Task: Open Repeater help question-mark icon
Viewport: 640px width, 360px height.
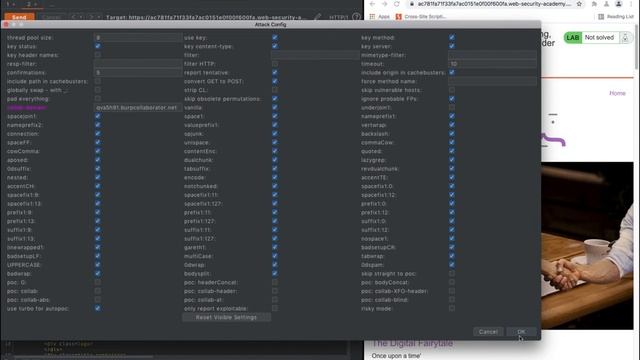Action: click(356, 17)
